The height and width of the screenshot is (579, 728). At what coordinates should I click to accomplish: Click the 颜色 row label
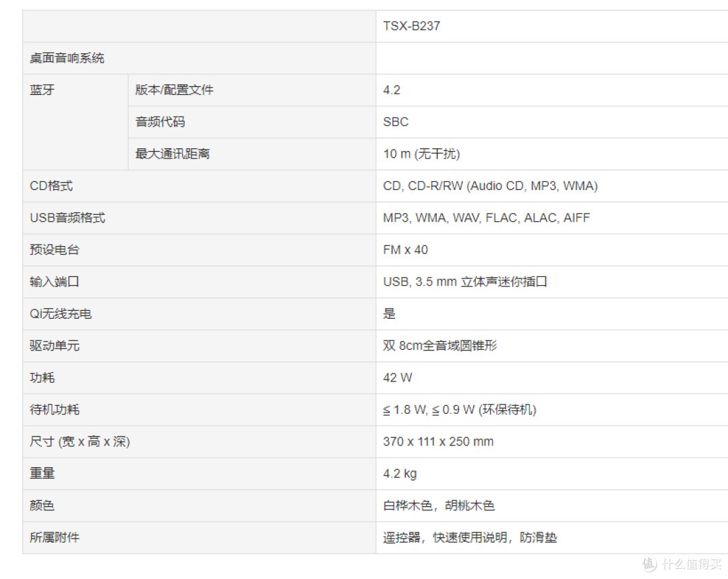(42, 506)
